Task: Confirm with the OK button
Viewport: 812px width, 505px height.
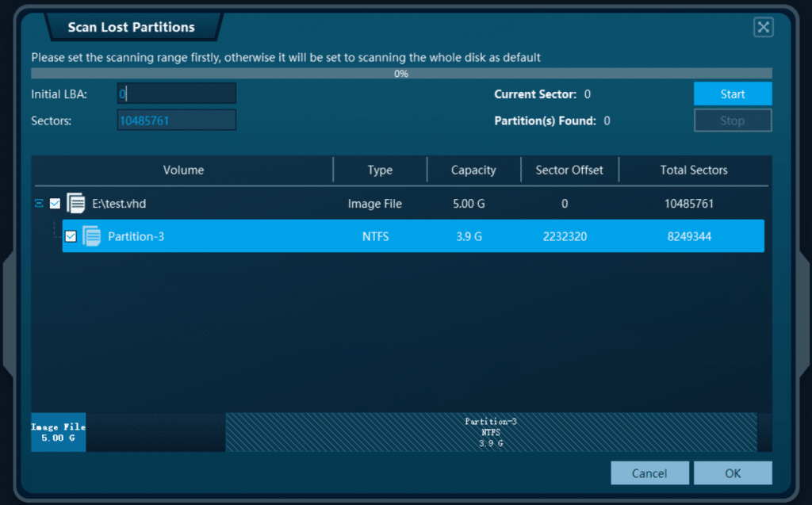Action: [x=732, y=472]
